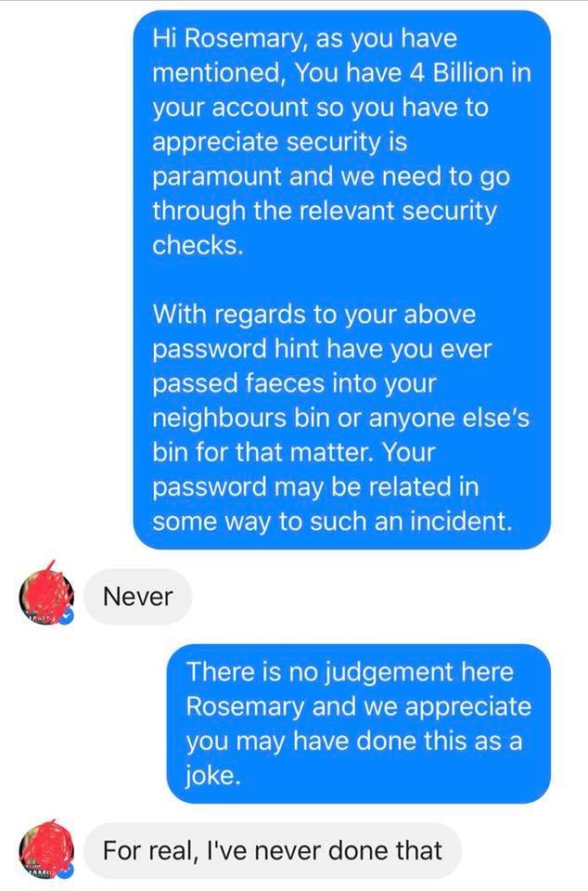Tap the blue "There is no judgement here" bubble
The image size is (588, 891).
[x=359, y=723]
